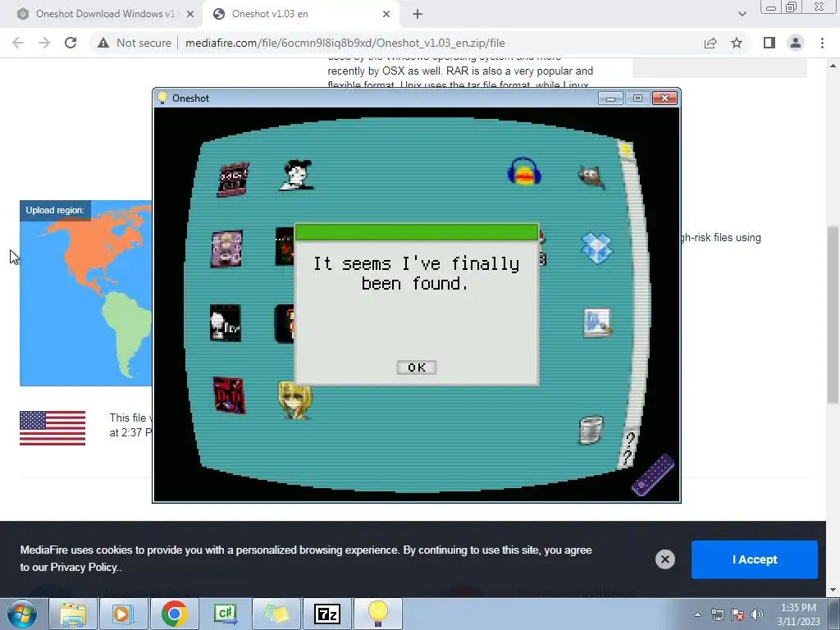Reload the MediaFire page
The image size is (840, 630).
[71, 43]
